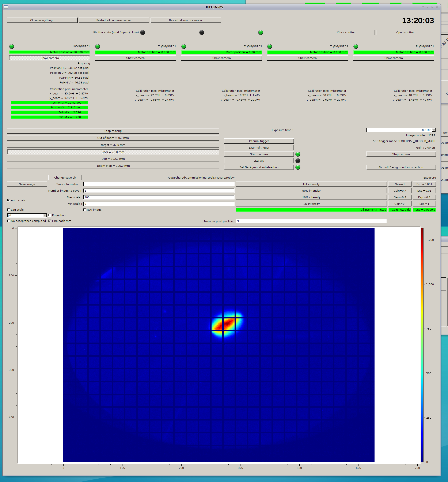Disable the Auto scale checkbox
The image size is (448, 482).
point(9,200)
